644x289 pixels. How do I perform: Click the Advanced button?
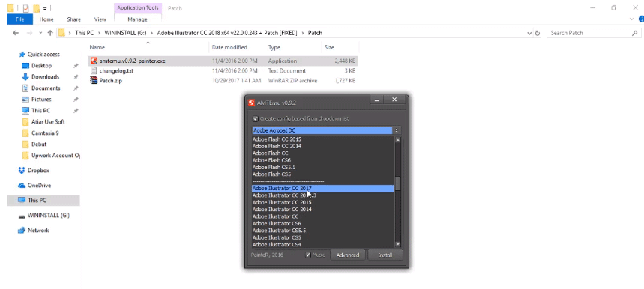(x=348, y=255)
